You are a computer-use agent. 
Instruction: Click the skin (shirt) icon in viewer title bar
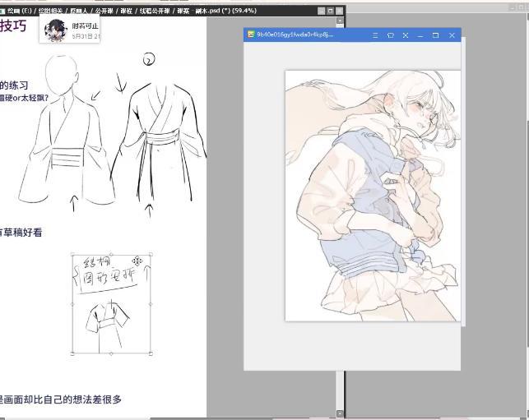point(390,35)
